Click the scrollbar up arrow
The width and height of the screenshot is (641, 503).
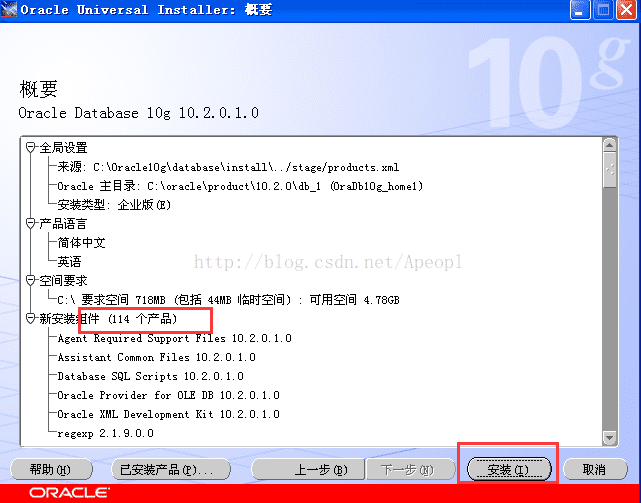click(x=609, y=145)
